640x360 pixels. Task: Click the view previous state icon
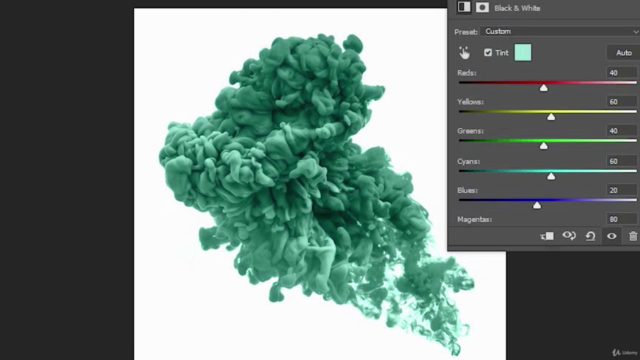pyautogui.click(x=569, y=236)
